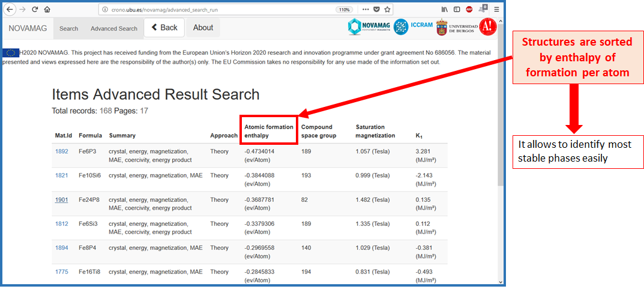This screenshot has width=644, height=289.
Task: Open material record 1812
Action: [62, 224]
